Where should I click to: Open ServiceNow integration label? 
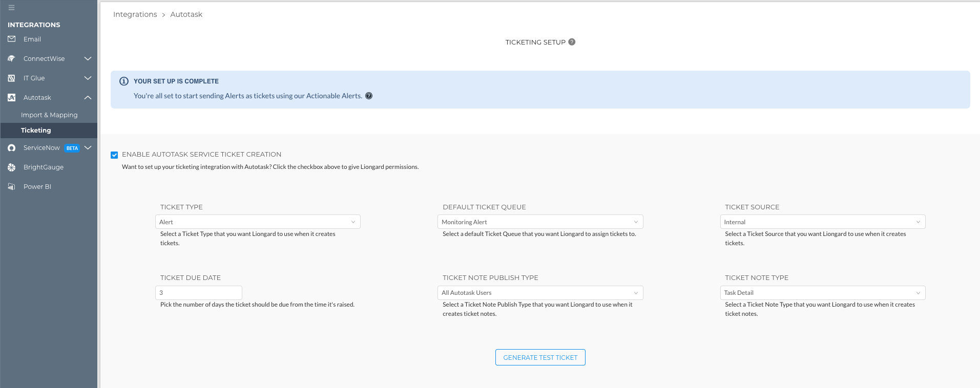(41, 147)
